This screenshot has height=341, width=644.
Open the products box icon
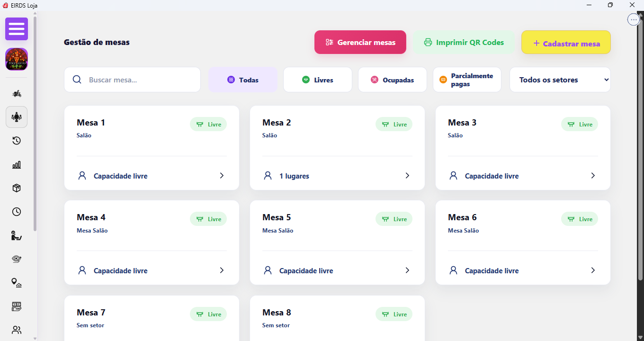tap(17, 188)
